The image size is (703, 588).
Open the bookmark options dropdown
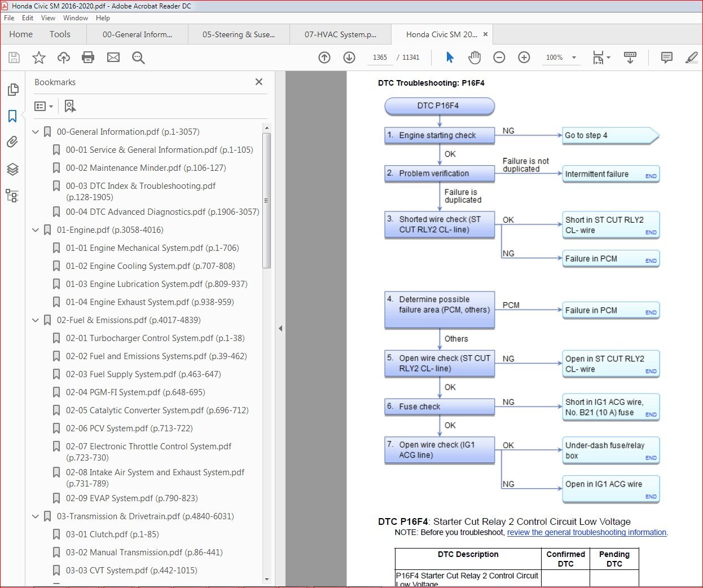(x=43, y=106)
